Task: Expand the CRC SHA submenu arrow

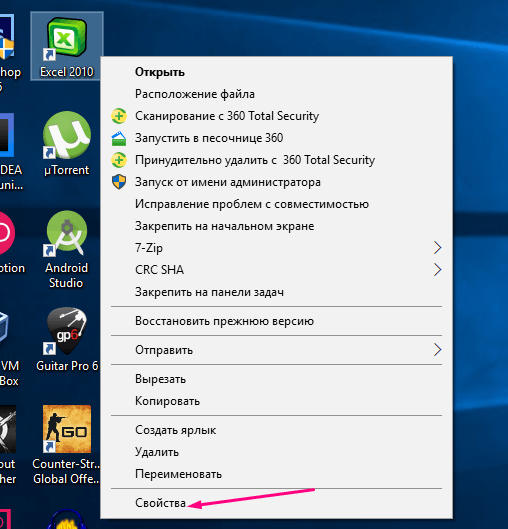Action: [x=438, y=270]
